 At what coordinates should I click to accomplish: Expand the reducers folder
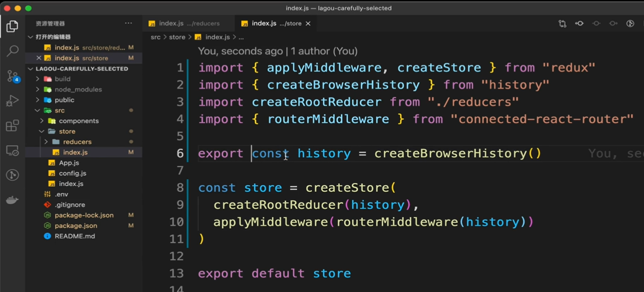(46, 142)
